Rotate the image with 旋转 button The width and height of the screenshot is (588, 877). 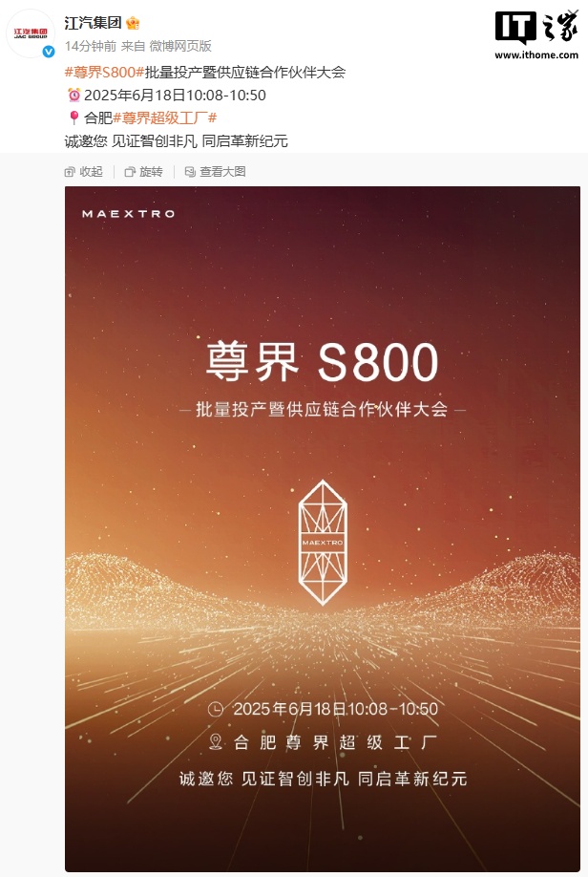point(143,172)
